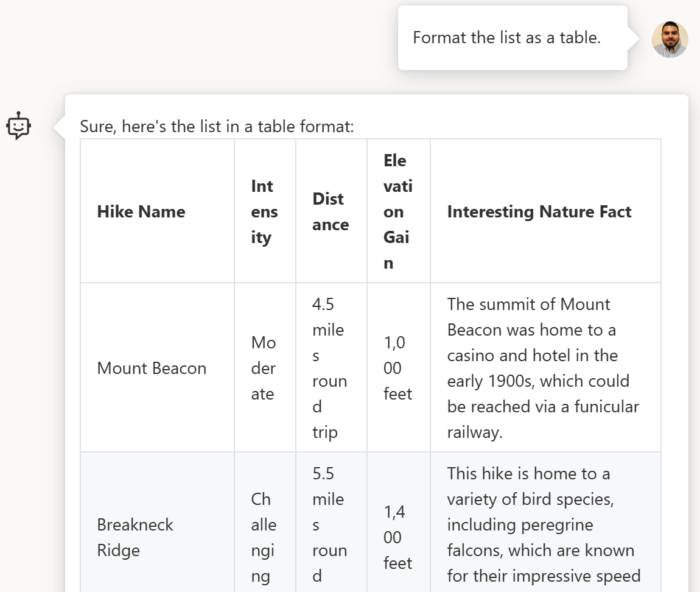
Task: Select the Distance column header
Action: coord(331,212)
